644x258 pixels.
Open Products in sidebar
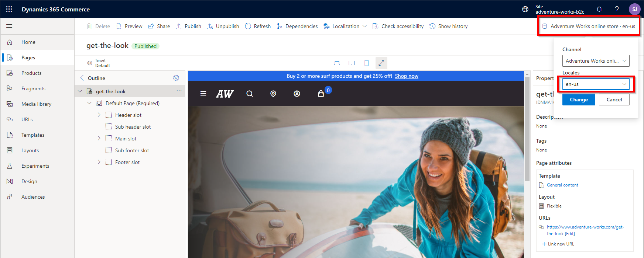pos(37,73)
